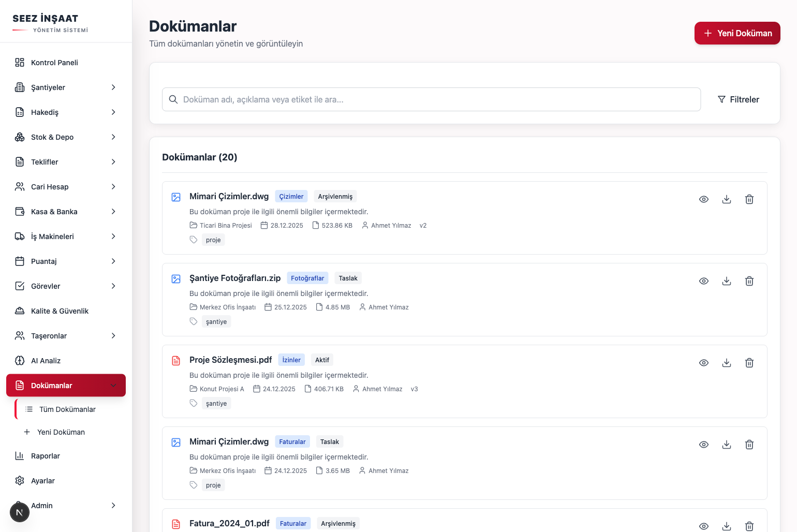Click the AI Analiz brain icon

pos(20,361)
